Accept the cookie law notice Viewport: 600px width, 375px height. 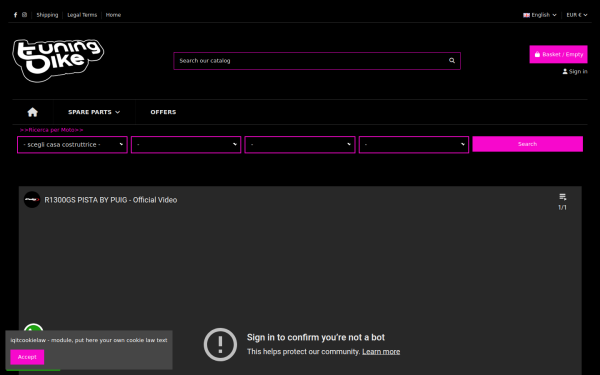27,357
